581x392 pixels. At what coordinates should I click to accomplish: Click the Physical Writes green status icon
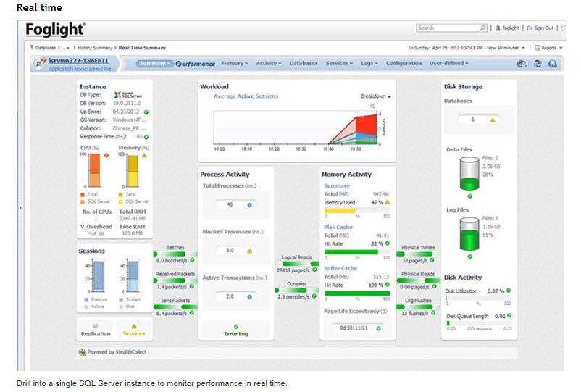click(432, 260)
